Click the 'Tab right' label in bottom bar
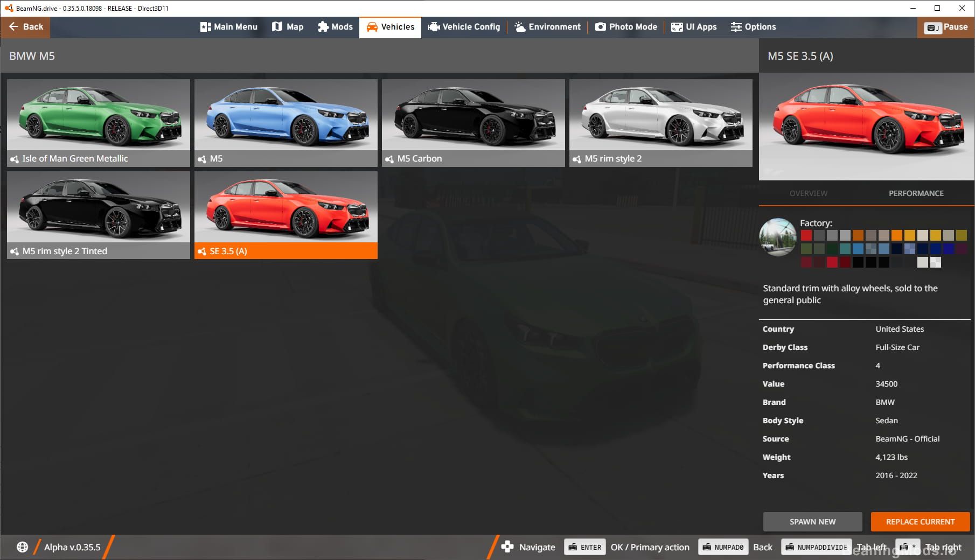This screenshot has width=975, height=560. point(943,547)
